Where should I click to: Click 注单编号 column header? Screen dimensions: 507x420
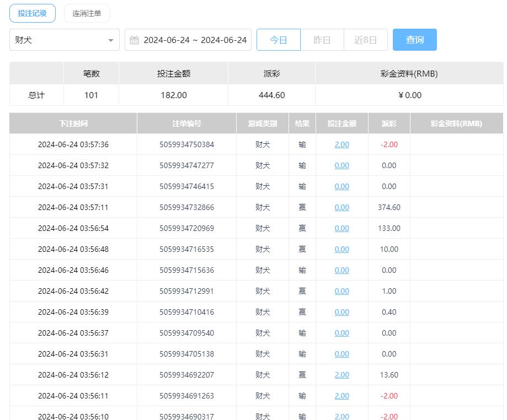[x=186, y=123]
